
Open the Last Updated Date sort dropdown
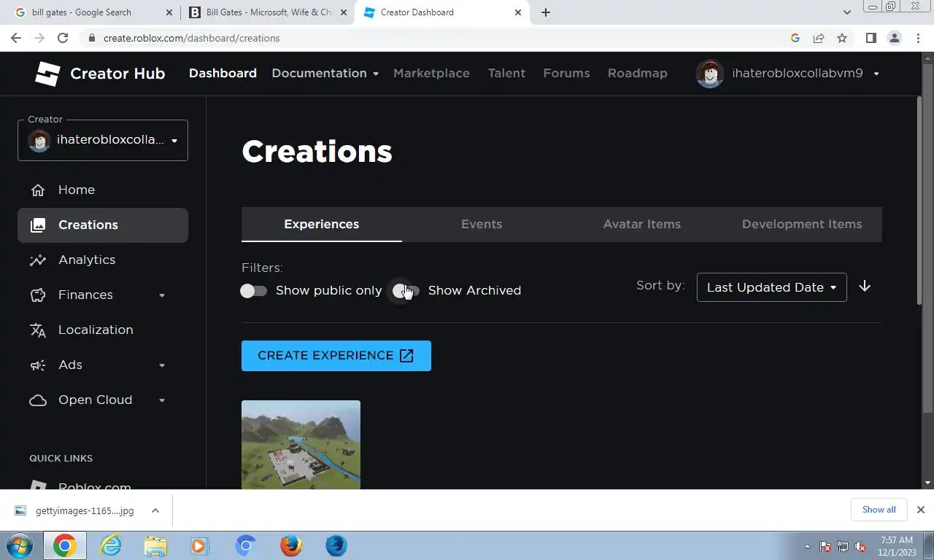[x=772, y=287]
